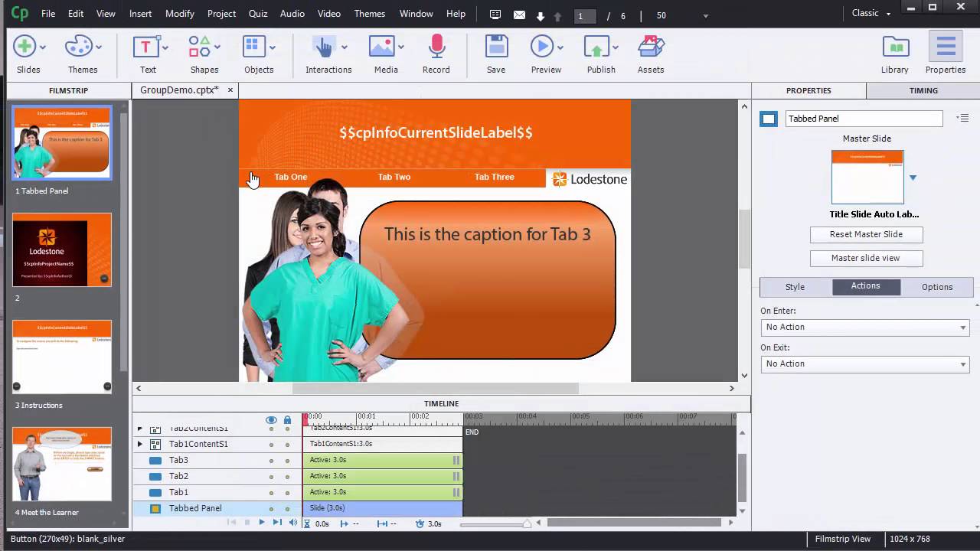Toggle visibility dot for Tab3 row

coord(271,461)
